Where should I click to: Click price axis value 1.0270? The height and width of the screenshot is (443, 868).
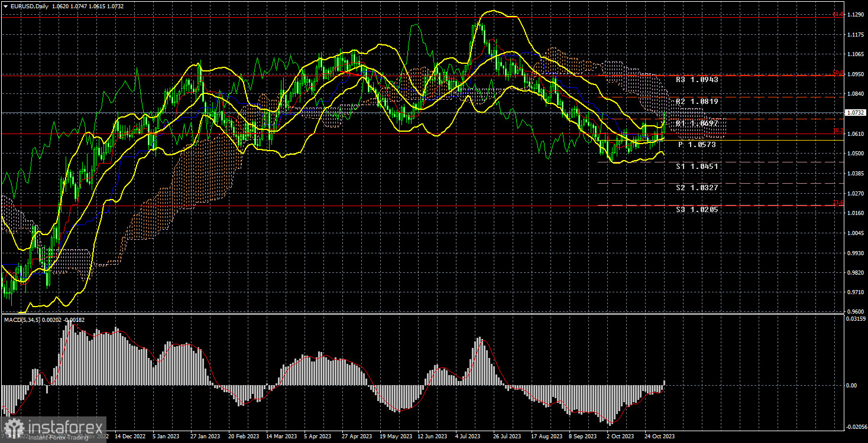(x=855, y=193)
